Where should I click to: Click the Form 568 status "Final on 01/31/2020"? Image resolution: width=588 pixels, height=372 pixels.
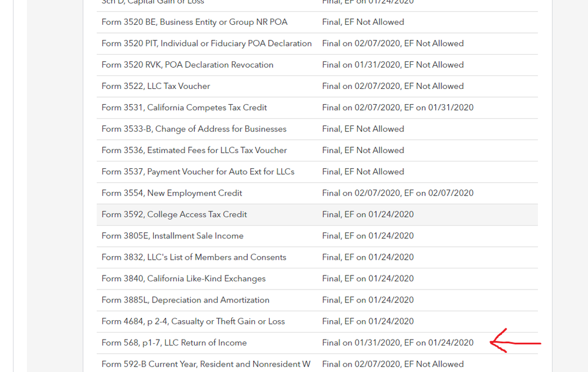[359, 343]
